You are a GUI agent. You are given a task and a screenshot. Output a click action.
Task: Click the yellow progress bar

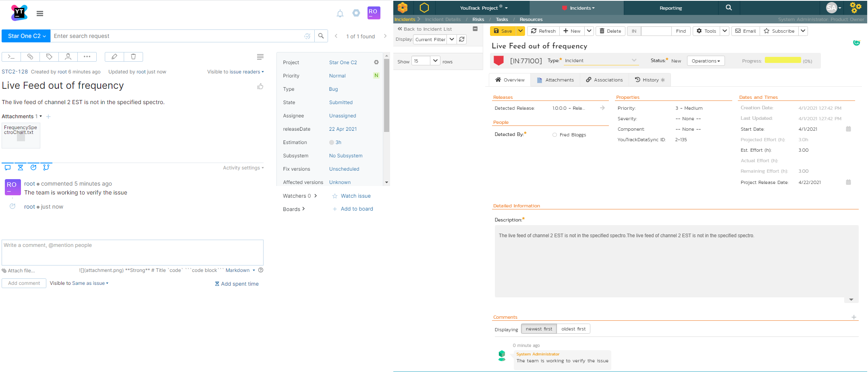click(x=783, y=60)
